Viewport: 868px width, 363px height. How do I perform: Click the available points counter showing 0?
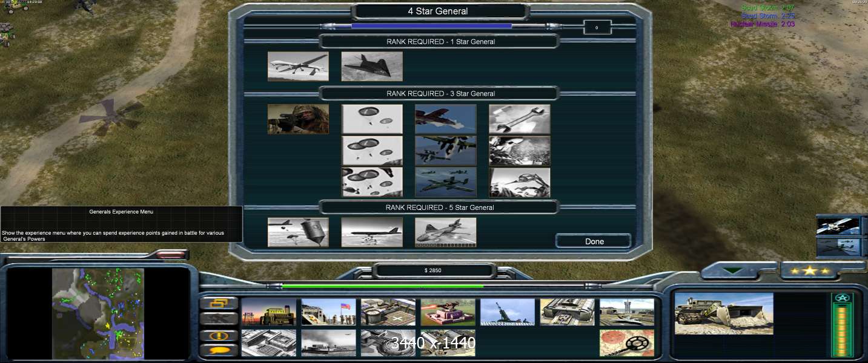(x=597, y=27)
